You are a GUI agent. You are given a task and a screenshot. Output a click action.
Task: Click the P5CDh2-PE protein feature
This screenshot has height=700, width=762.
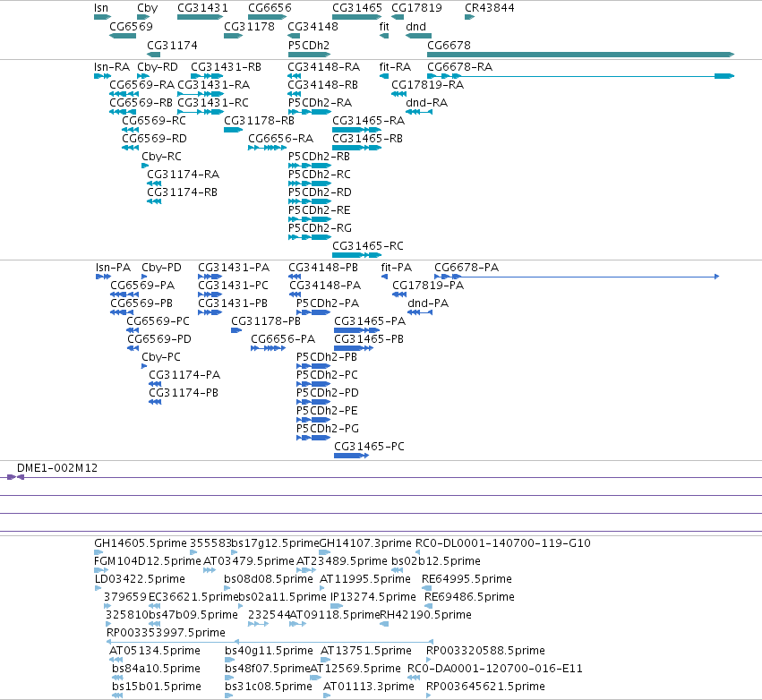click(x=313, y=420)
